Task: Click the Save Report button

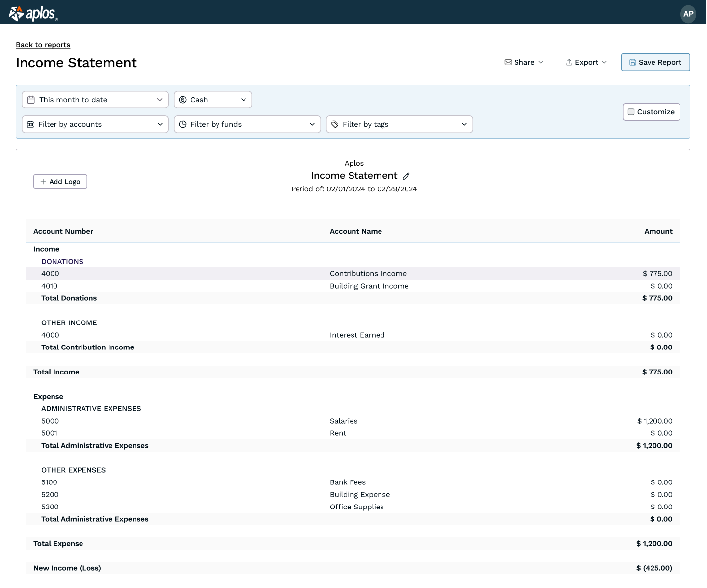Action: coord(655,62)
